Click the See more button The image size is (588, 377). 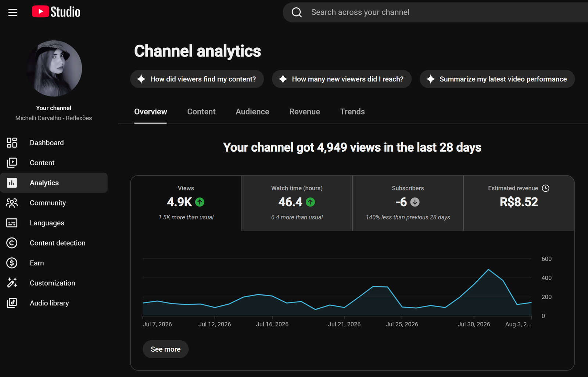click(x=166, y=349)
